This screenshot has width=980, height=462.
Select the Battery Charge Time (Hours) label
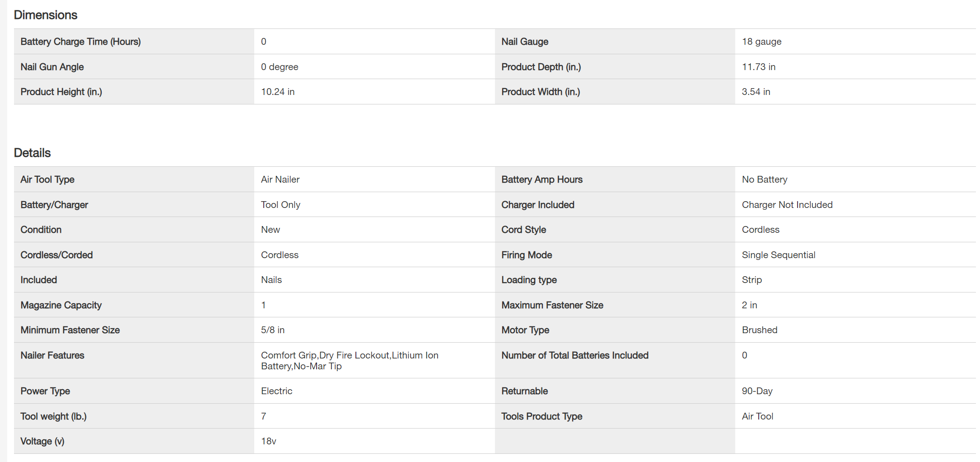point(80,42)
